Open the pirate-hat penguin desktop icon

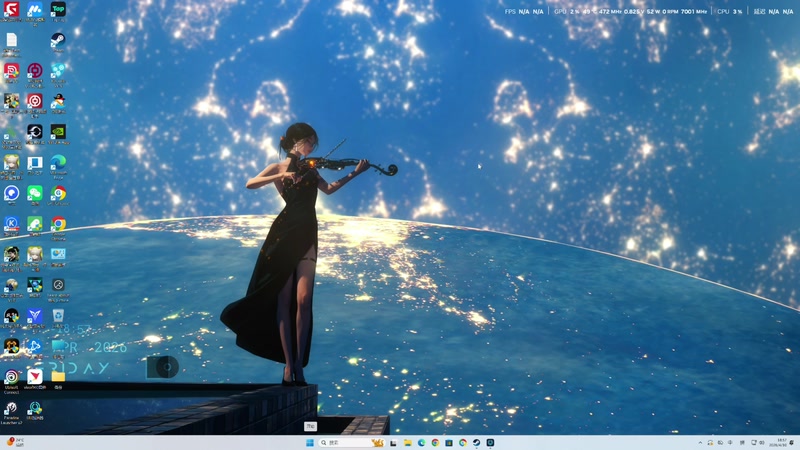[x=58, y=103]
